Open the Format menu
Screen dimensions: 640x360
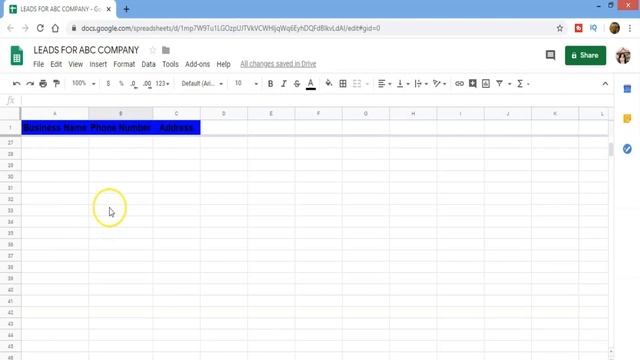124,64
